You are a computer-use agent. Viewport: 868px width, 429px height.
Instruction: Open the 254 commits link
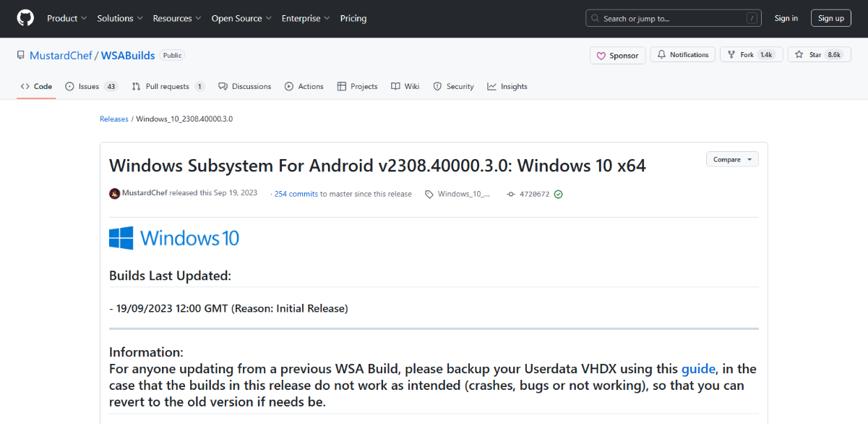pyautogui.click(x=296, y=194)
